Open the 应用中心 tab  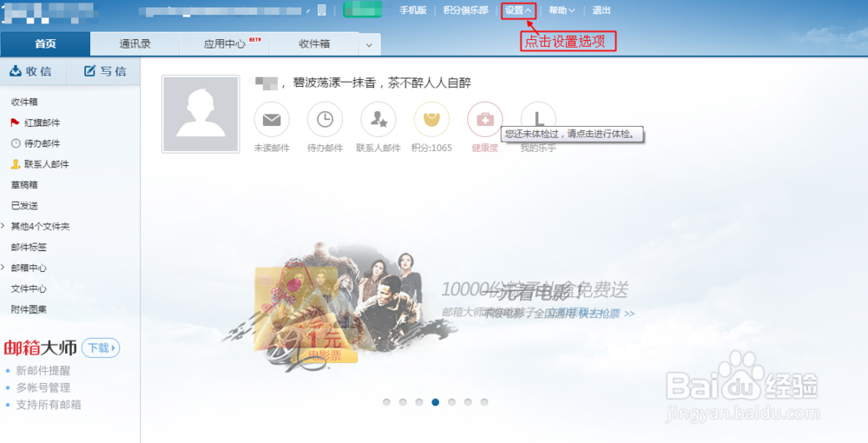(x=225, y=43)
